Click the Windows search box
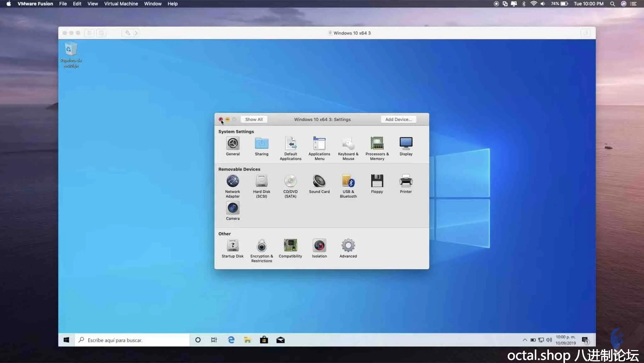This screenshot has width=644, height=363. click(x=132, y=340)
